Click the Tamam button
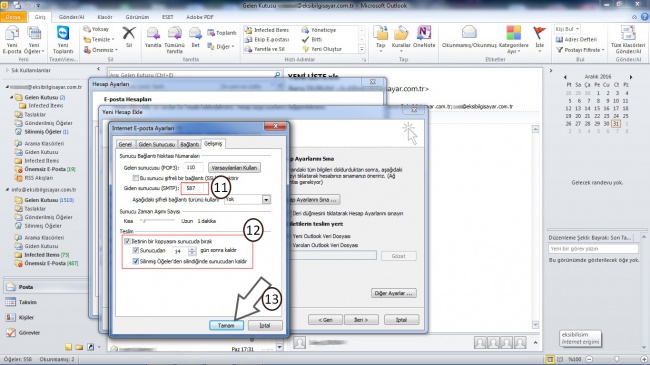 coord(226,326)
